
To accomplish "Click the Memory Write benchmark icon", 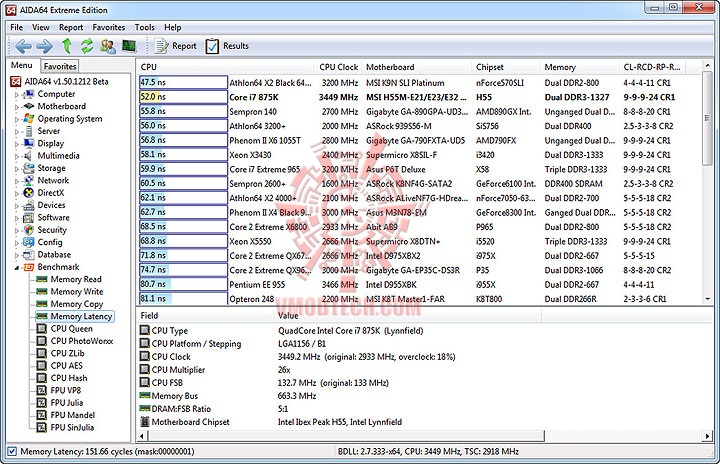I will click(42, 292).
